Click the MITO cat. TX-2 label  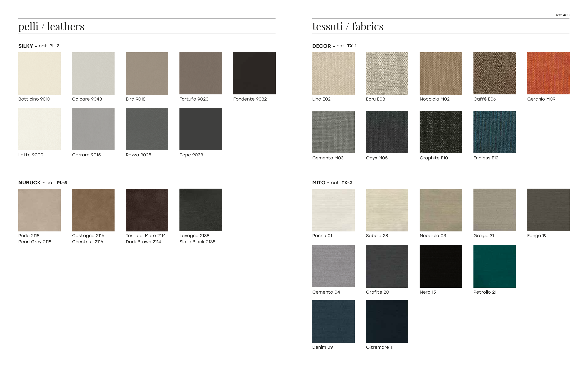click(332, 182)
